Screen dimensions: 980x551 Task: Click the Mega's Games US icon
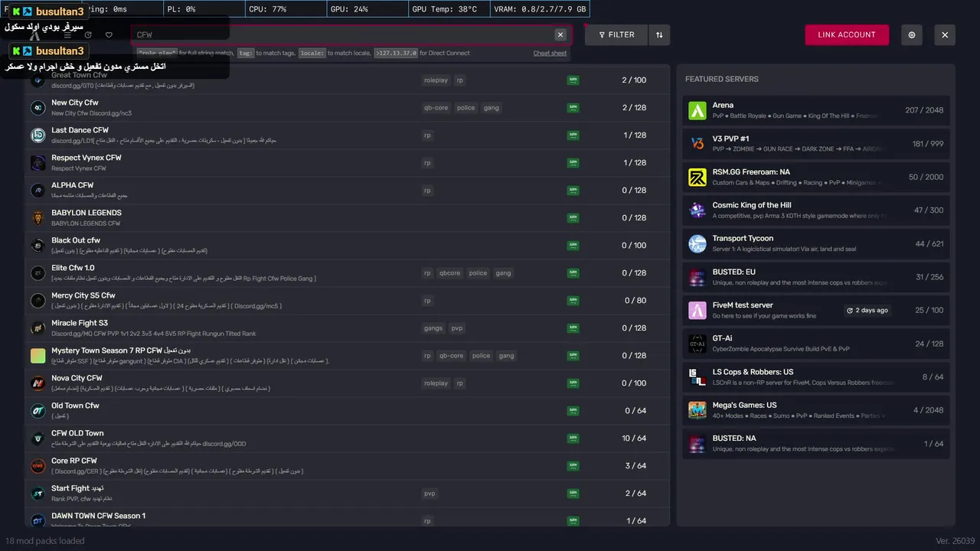coord(697,410)
